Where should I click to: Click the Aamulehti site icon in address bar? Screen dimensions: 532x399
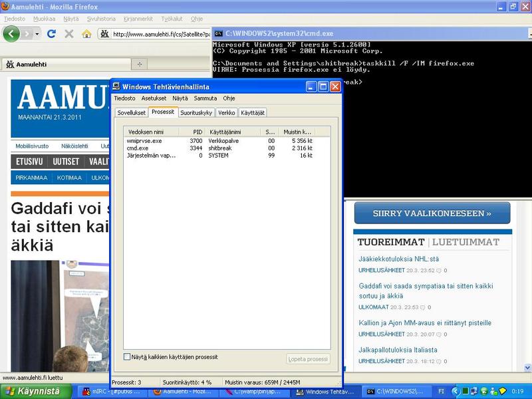pyautogui.click(x=105, y=34)
